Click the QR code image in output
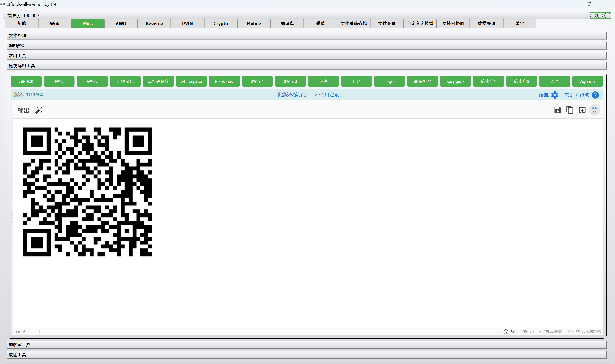615x364 pixels. [x=88, y=192]
